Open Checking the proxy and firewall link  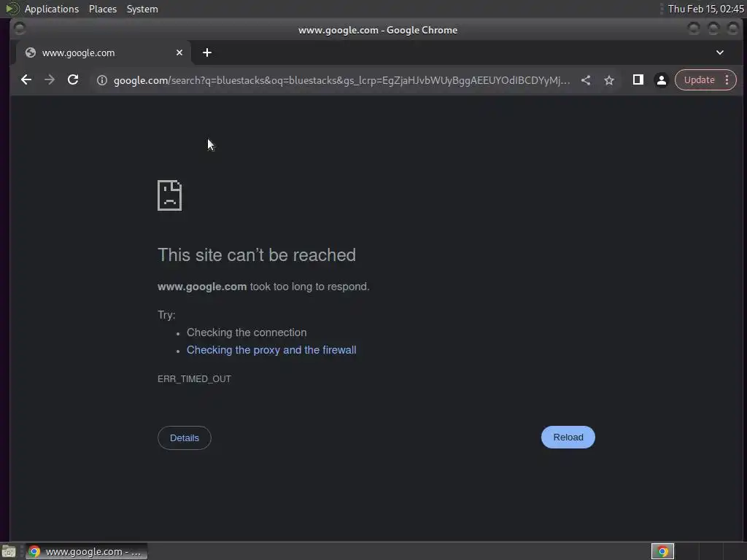(x=271, y=350)
